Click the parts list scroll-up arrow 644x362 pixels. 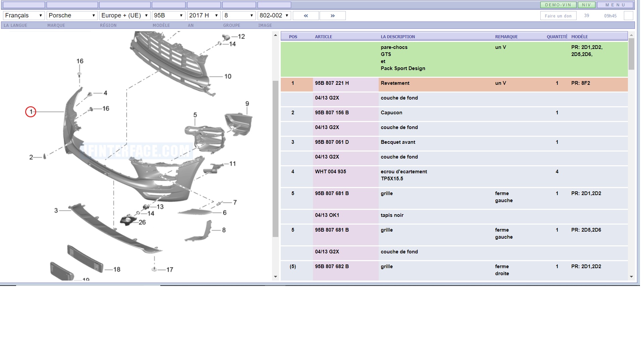(631, 35)
